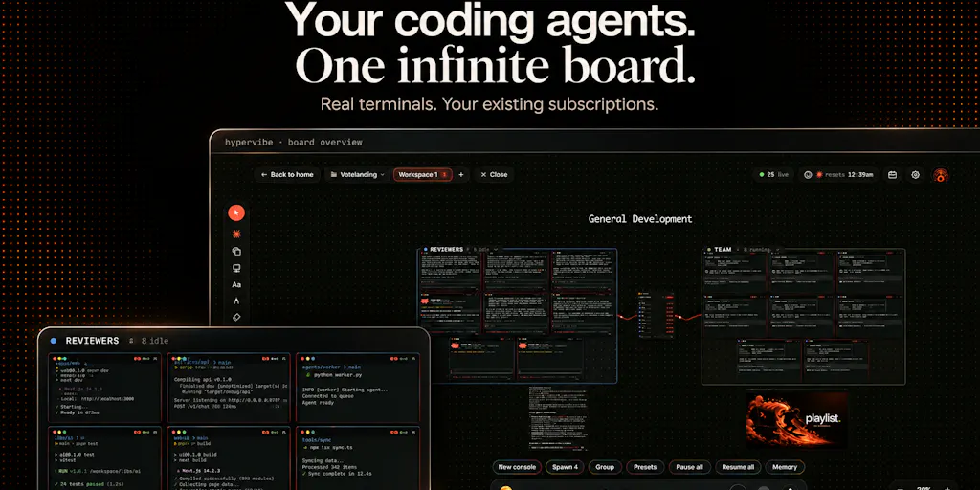
Task: Click the orange spark agent tool
Action: click(236, 234)
